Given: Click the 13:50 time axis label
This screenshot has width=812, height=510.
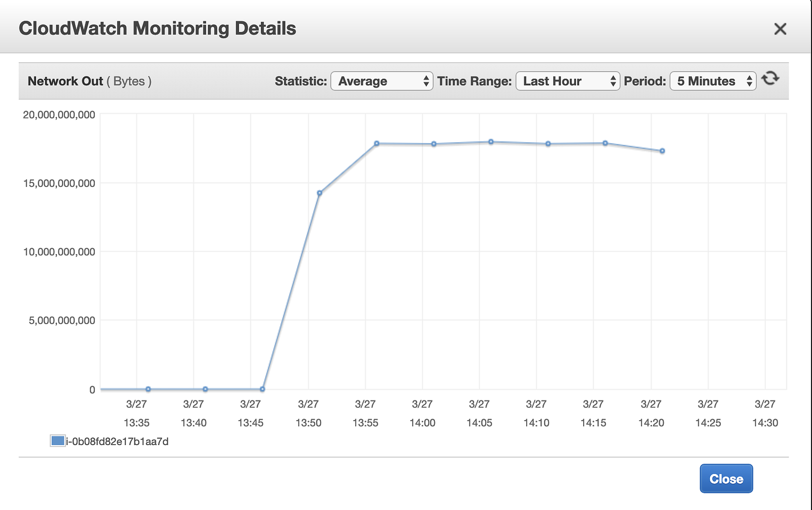Looking at the screenshot, I should point(309,423).
